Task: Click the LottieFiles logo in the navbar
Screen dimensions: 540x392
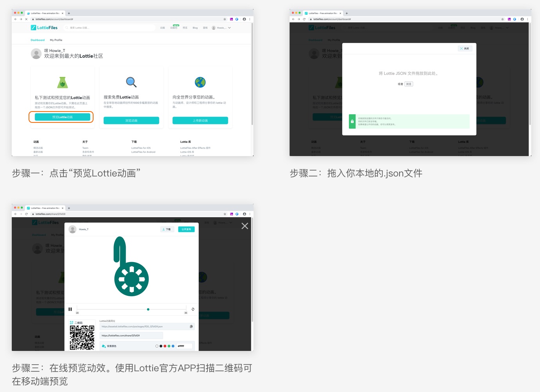Action: [44, 27]
